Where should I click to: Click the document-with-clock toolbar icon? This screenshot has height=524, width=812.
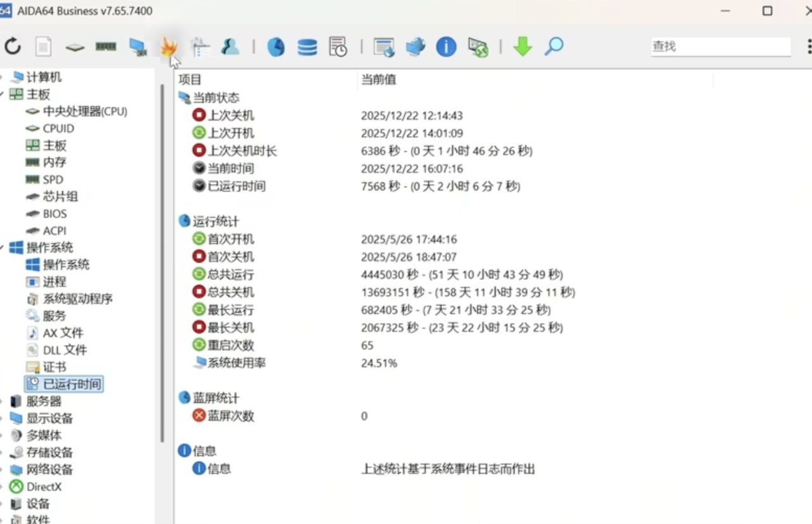337,46
